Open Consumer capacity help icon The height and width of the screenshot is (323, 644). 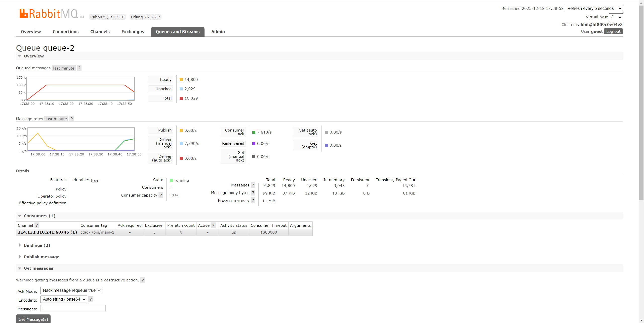point(161,195)
